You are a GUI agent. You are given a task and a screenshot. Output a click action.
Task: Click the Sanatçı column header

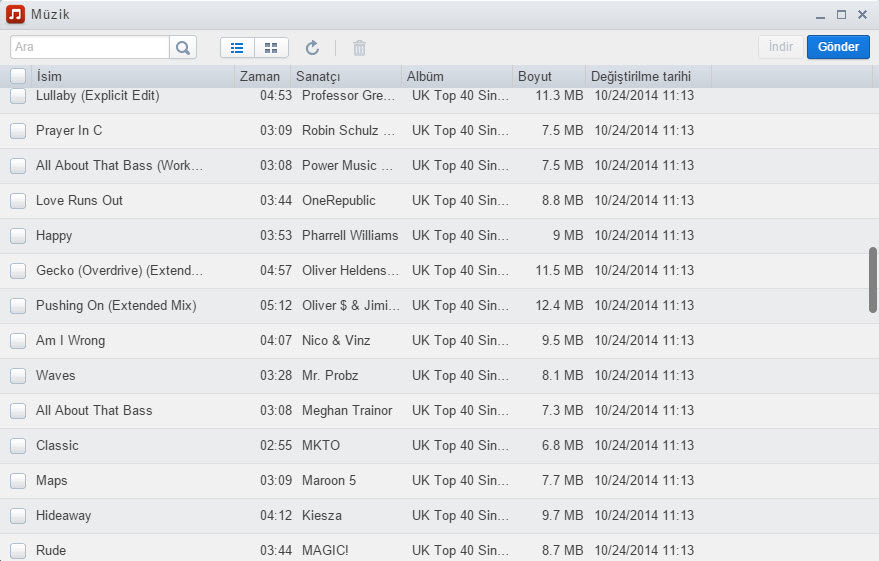(346, 76)
